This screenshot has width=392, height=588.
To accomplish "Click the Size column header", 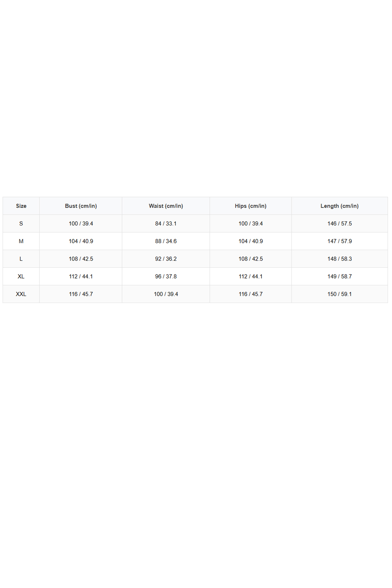I will 21,206.
